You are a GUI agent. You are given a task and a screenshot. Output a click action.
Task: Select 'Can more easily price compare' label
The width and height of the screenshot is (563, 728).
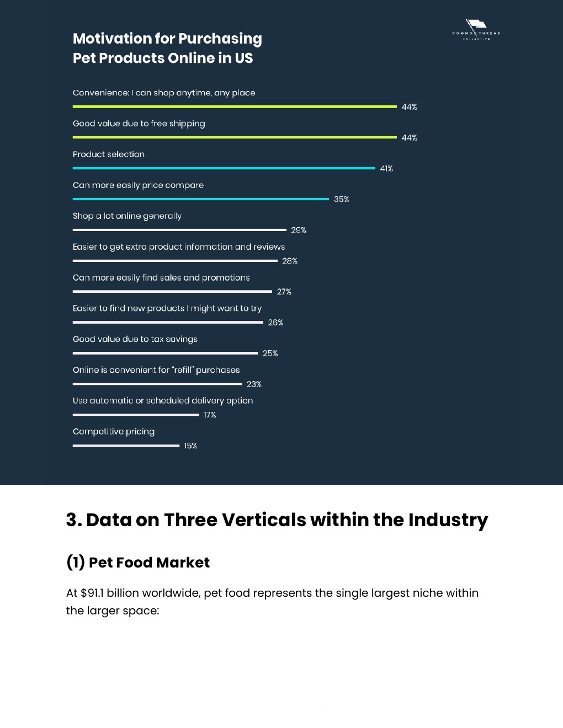click(138, 185)
